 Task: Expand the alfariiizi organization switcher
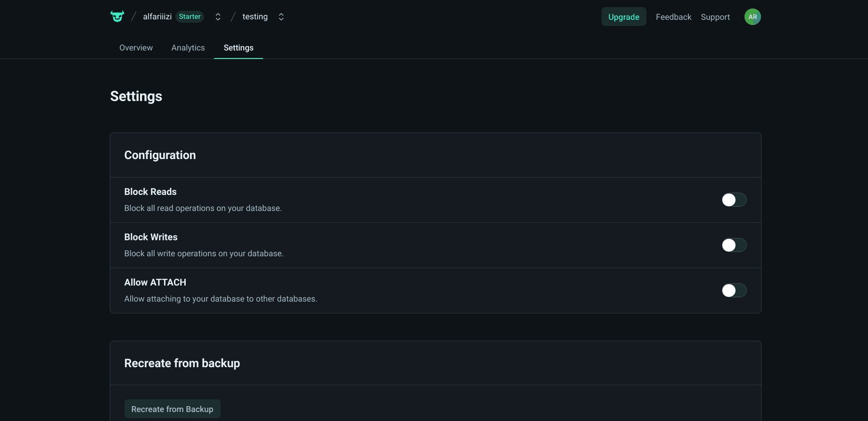coord(218,17)
